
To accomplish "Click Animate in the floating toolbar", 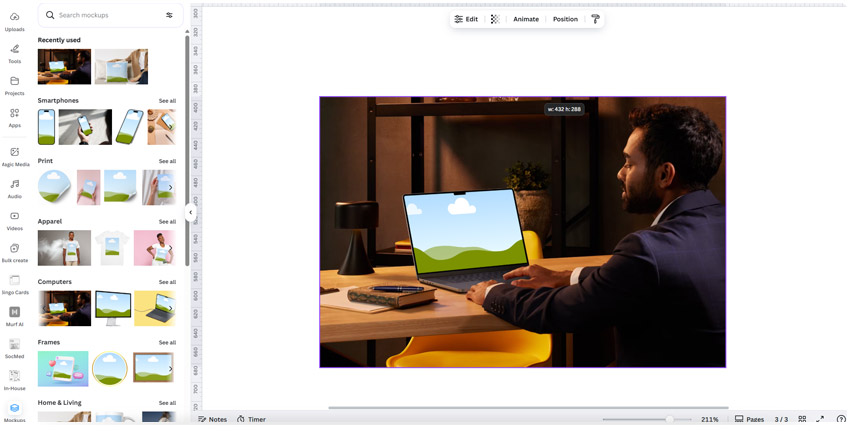I will pyautogui.click(x=526, y=19).
